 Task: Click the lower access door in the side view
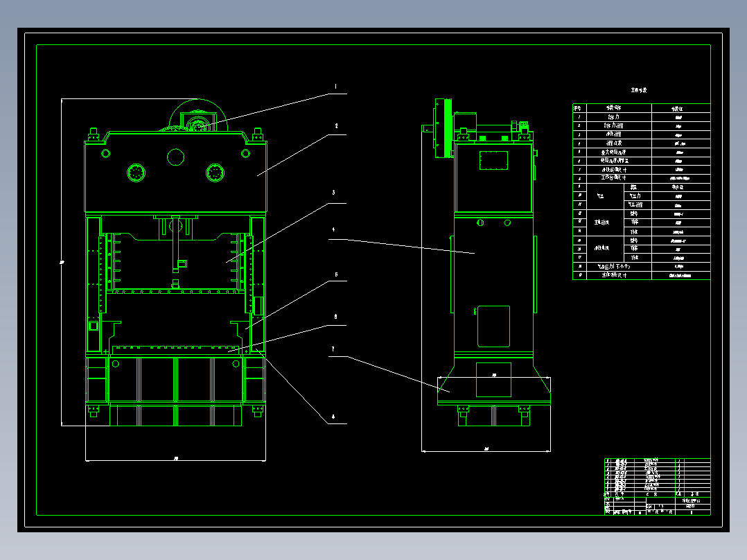(493, 326)
